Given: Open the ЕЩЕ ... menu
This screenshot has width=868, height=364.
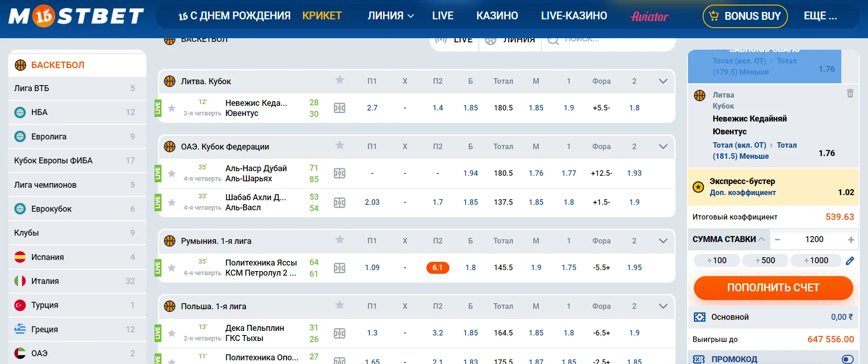Looking at the screenshot, I should tap(820, 16).
